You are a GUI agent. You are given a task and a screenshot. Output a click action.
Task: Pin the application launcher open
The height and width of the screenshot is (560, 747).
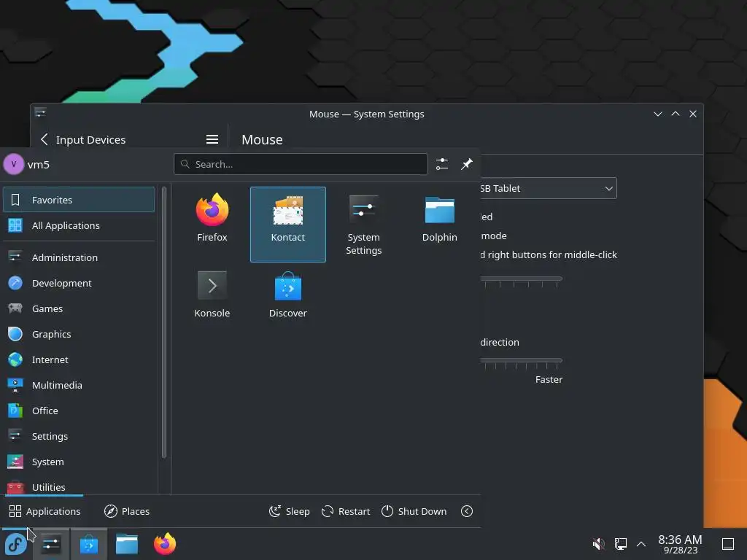[466, 164]
